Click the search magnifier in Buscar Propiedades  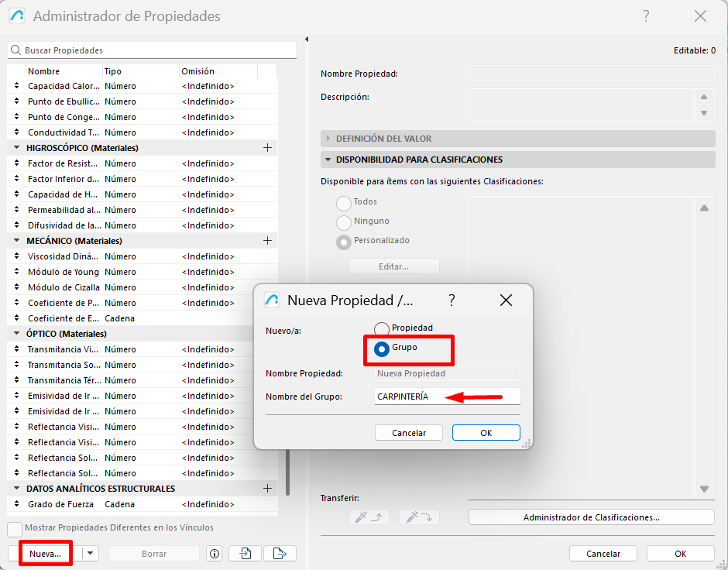pyautogui.click(x=15, y=50)
